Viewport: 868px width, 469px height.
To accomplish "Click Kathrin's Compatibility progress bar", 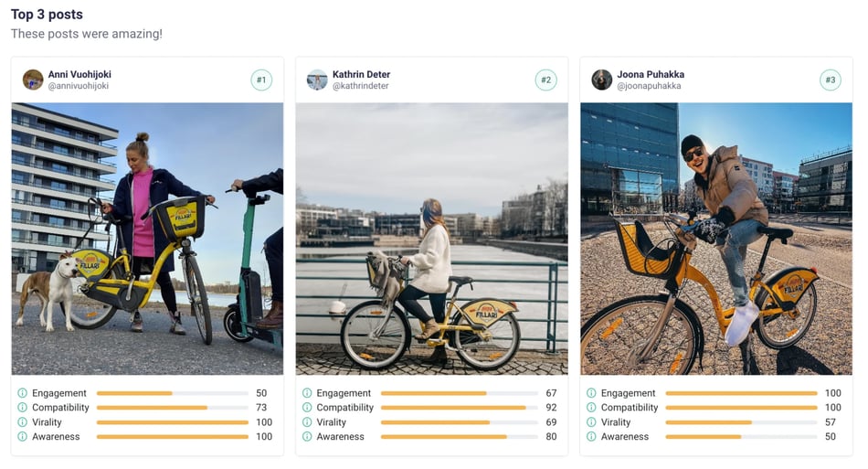I will click(x=460, y=408).
